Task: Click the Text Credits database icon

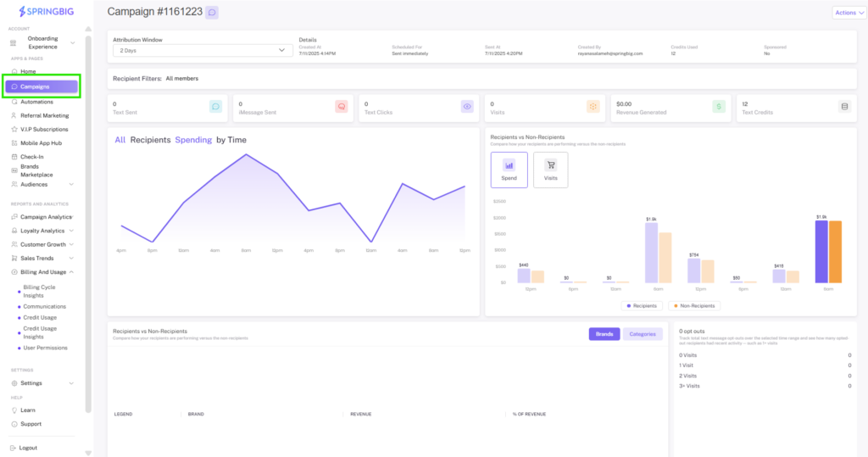Action: coord(844,106)
